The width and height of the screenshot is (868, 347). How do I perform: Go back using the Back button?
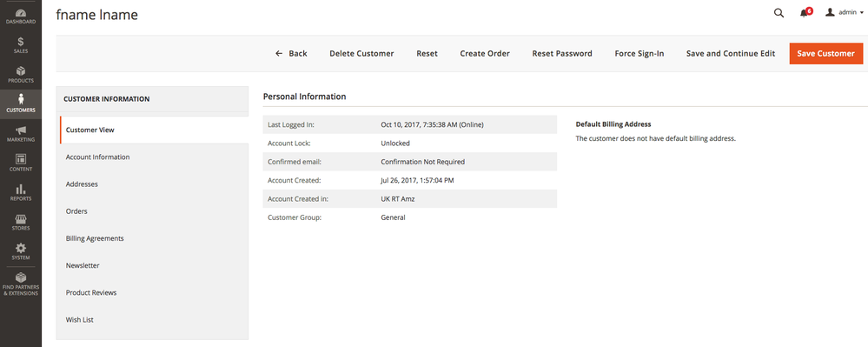(x=291, y=53)
